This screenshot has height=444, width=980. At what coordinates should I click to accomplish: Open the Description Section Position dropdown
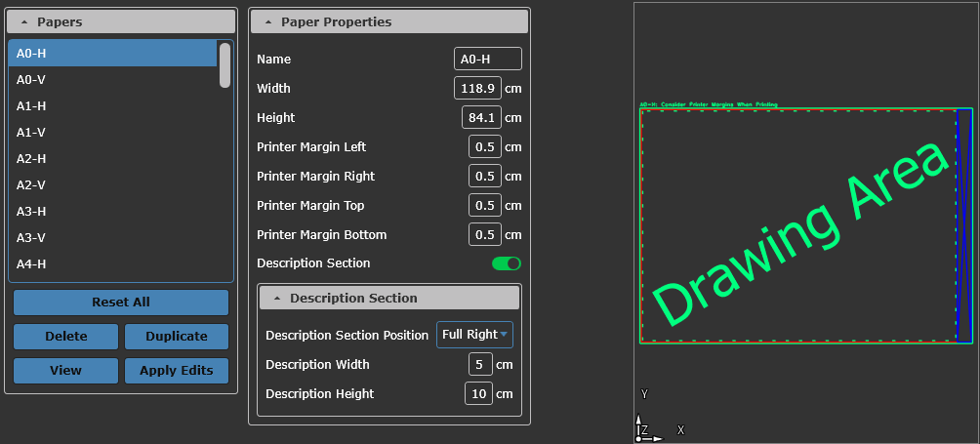pyautogui.click(x=474, y=335)
